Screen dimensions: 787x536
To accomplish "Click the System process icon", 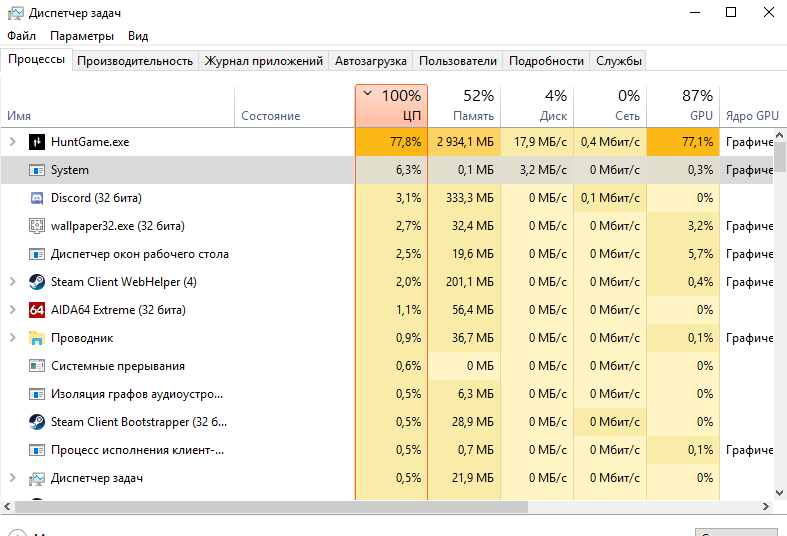I will click(37, 170).
